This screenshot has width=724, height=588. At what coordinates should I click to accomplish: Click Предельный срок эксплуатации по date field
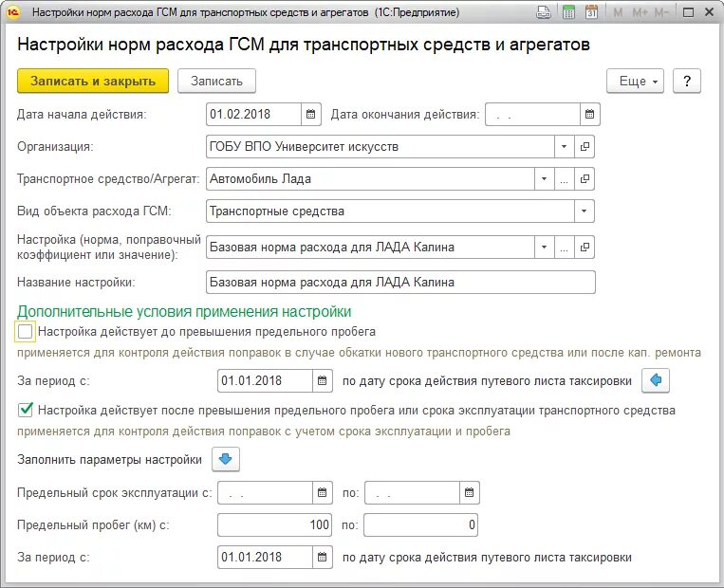[413, 492]
